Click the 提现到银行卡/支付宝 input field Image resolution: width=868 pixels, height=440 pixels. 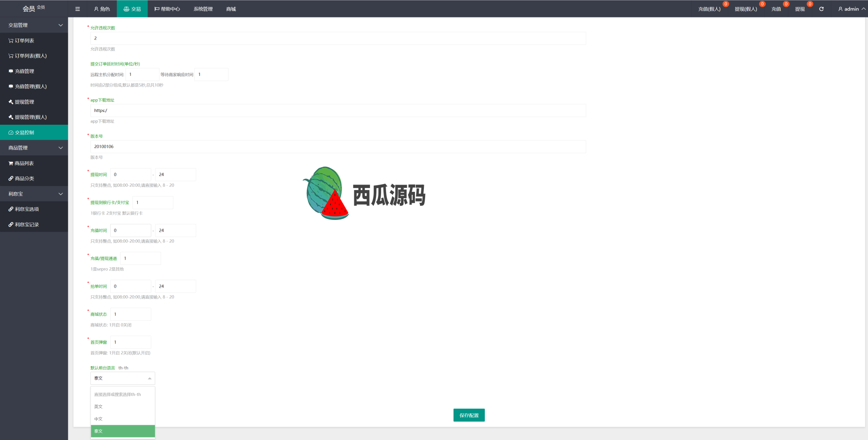tap(153, 202)
